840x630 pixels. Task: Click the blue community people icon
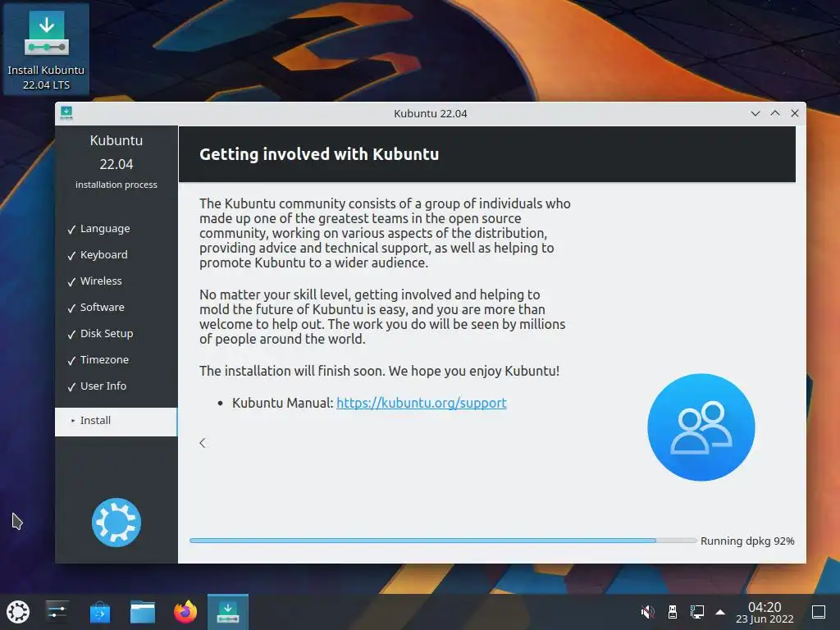(701, 427)
